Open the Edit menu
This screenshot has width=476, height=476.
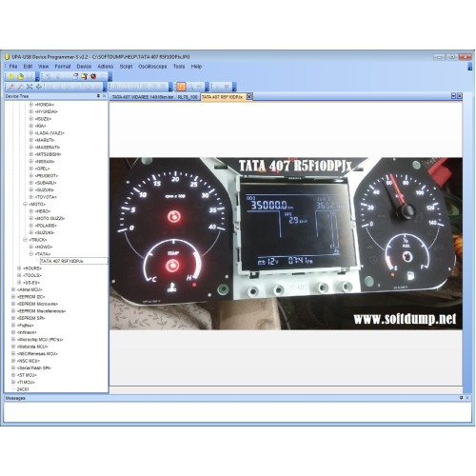tap(28, 67)
